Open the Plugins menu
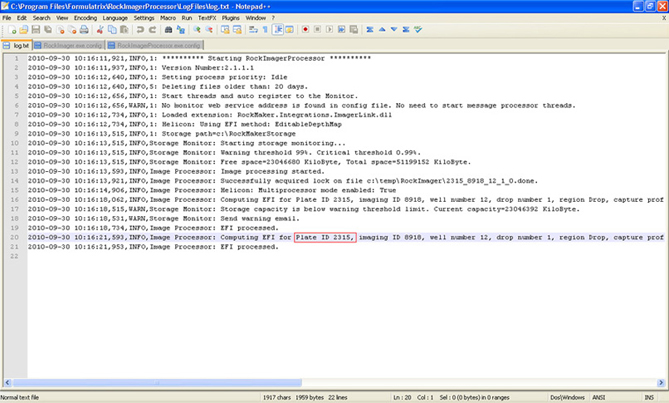Screen dimensions: 669x403 pos(230,18)
